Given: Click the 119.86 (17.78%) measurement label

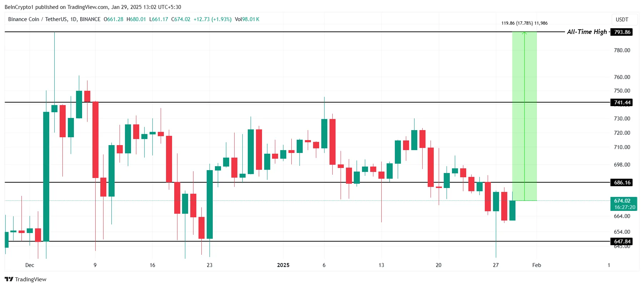Looking at the screenshot, I should pyautogui.click(x=524, y=23).
